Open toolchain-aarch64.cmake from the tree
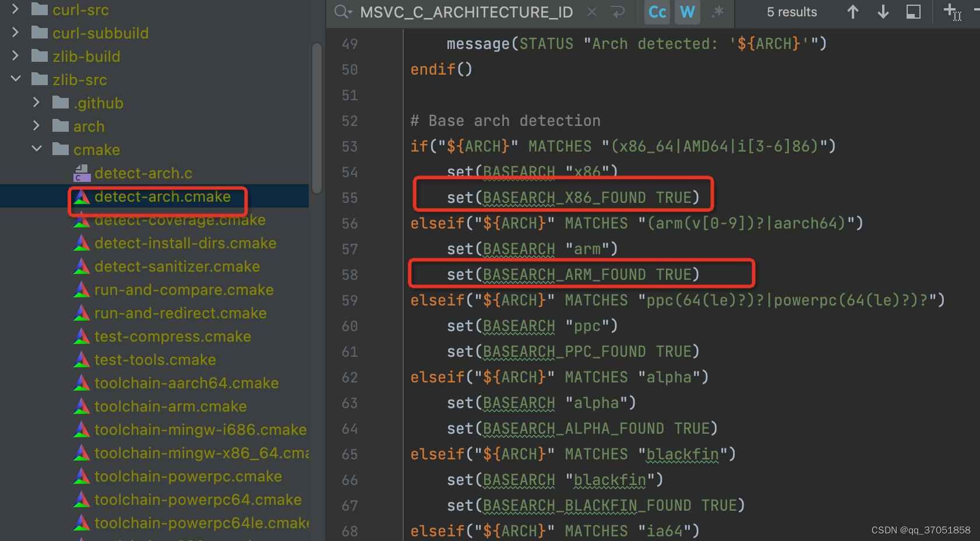This screenshot has height=541, width=980. click(186, 382)
